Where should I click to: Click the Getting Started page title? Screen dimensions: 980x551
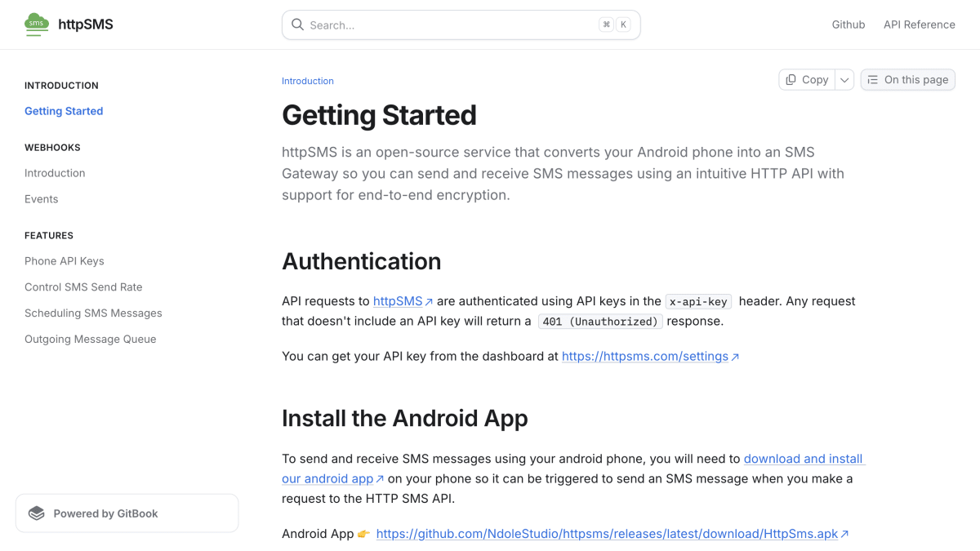click(x=379, y=115)
